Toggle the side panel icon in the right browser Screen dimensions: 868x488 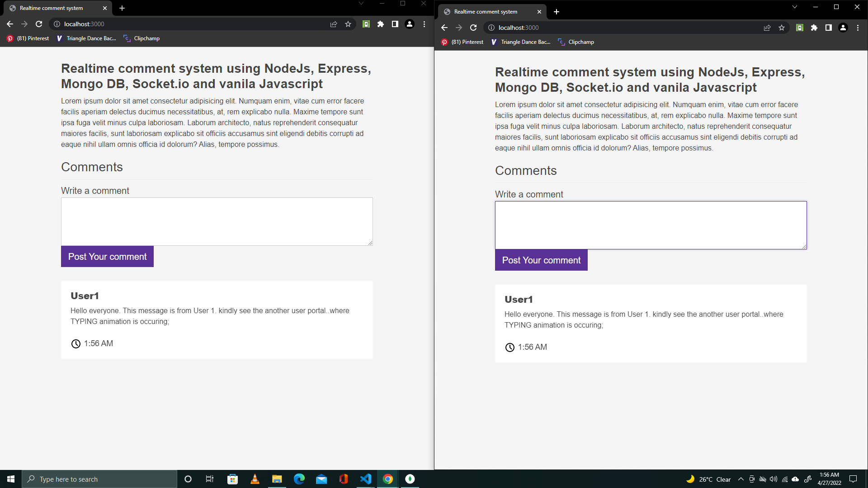[829, 28]
